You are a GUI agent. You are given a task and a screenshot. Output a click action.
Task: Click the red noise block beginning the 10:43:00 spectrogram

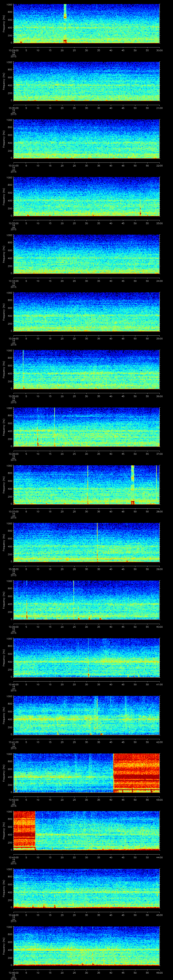tap(24, 831)
